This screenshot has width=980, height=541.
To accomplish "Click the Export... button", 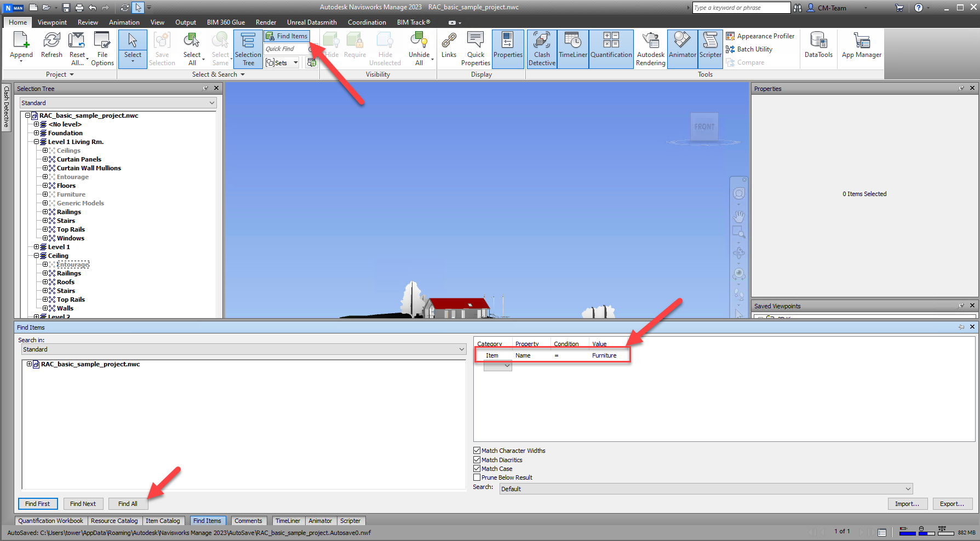I will tap(952, 504).
